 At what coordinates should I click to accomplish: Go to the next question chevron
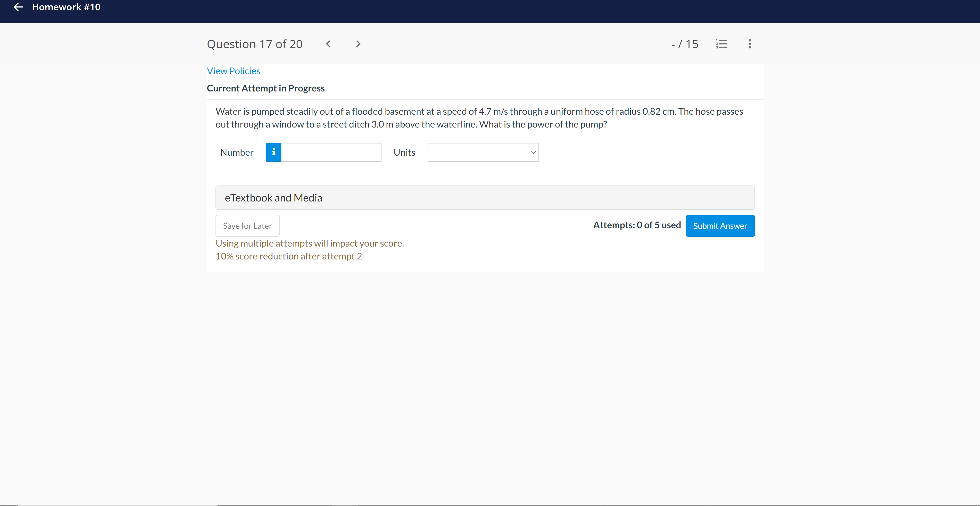pos(358,44)
